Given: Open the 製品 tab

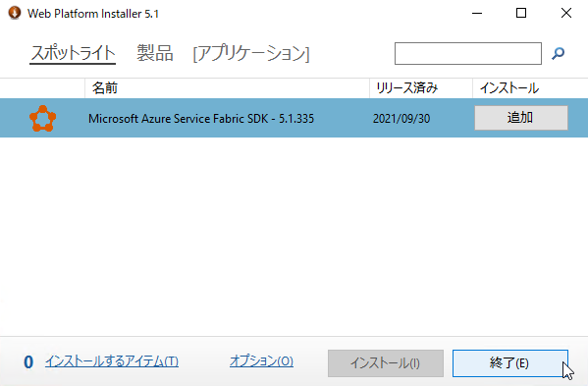Looking at the screenshot, I should (155, 53).
